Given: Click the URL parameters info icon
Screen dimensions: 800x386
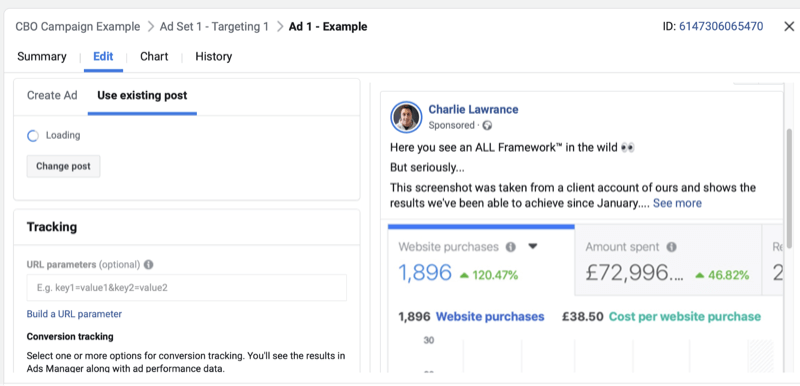Looking at the screenshot, I should (148, 265).
